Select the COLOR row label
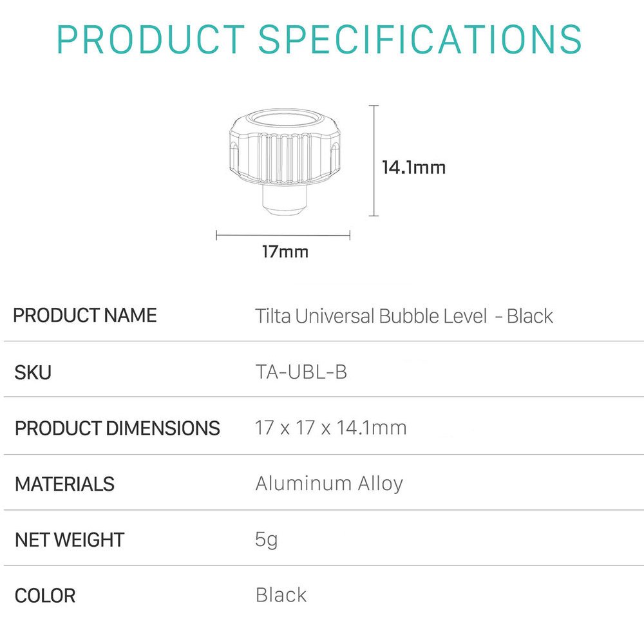The width and height of the screenshot is (644, 644). pyautogui.click(x=45, y=596)
